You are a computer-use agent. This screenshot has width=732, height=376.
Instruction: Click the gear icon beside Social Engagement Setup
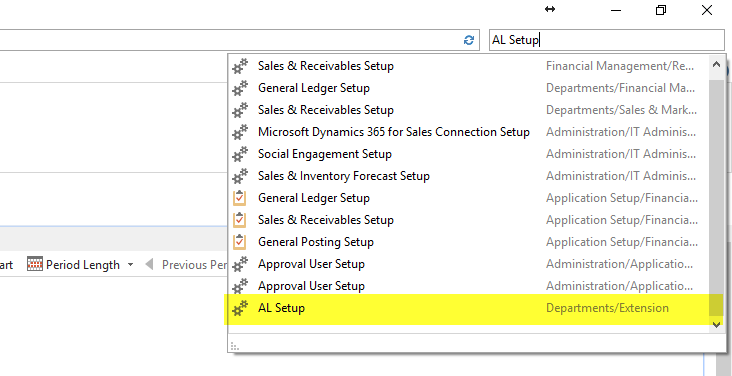click(x=240, y=154)
